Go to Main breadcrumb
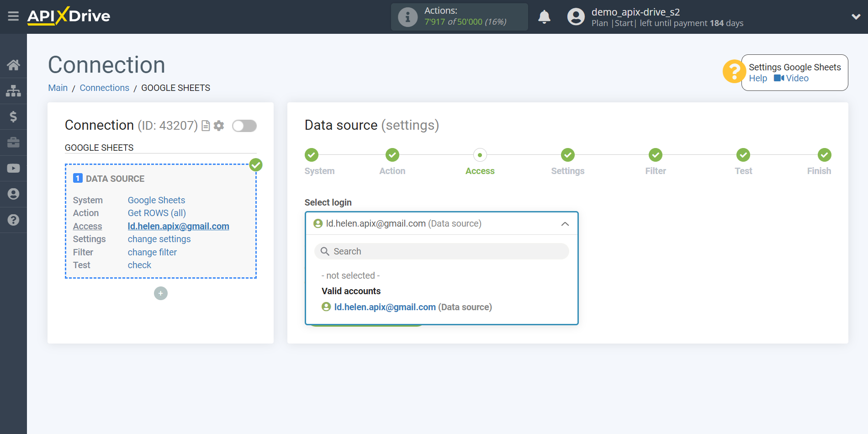868x434 pixels. click(x=58, y=88)
